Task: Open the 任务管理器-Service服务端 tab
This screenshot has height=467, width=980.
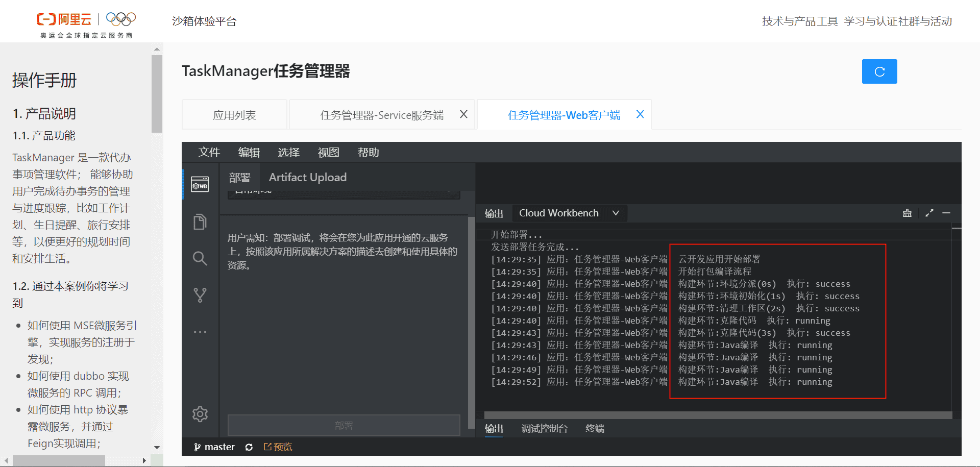Action: 382,114
